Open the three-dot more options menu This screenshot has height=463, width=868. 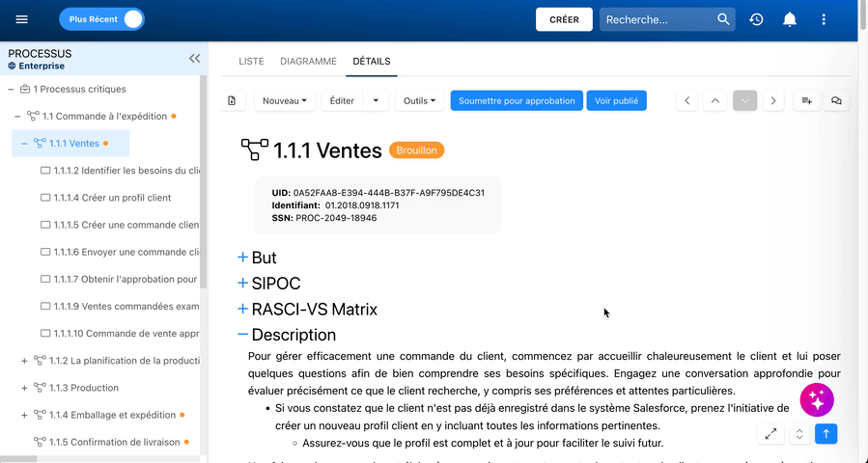(x=824, y=19)
